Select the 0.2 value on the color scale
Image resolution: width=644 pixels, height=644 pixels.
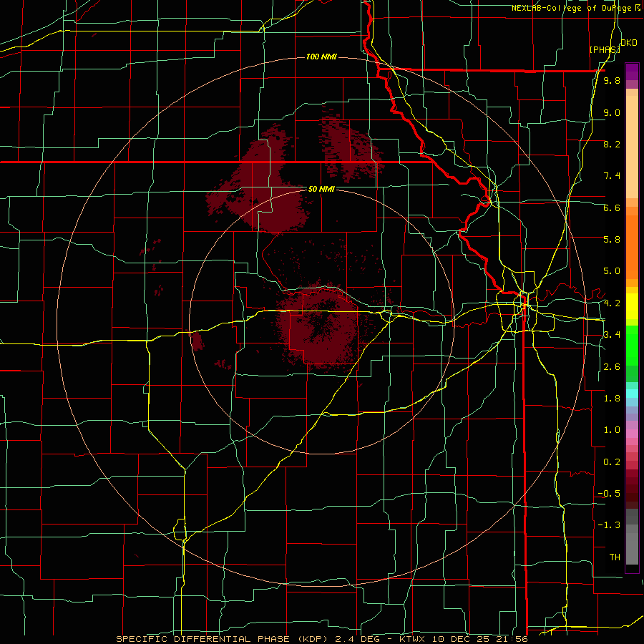(612, 462)
